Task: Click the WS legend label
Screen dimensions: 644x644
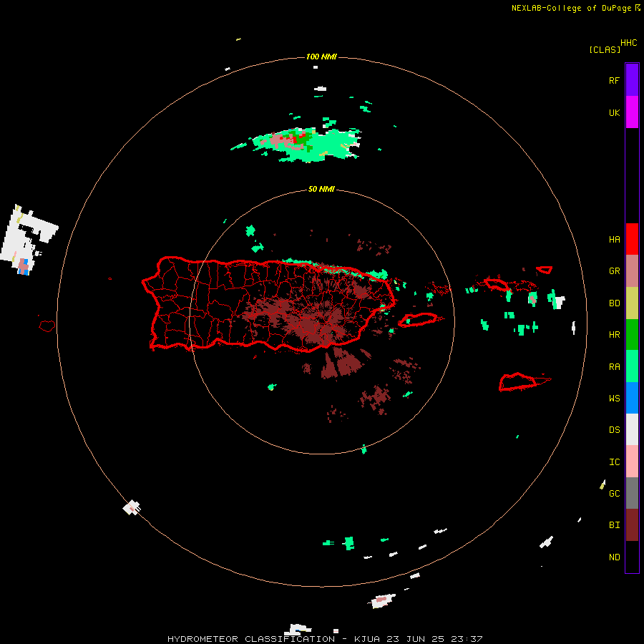Action: point(614,398)
